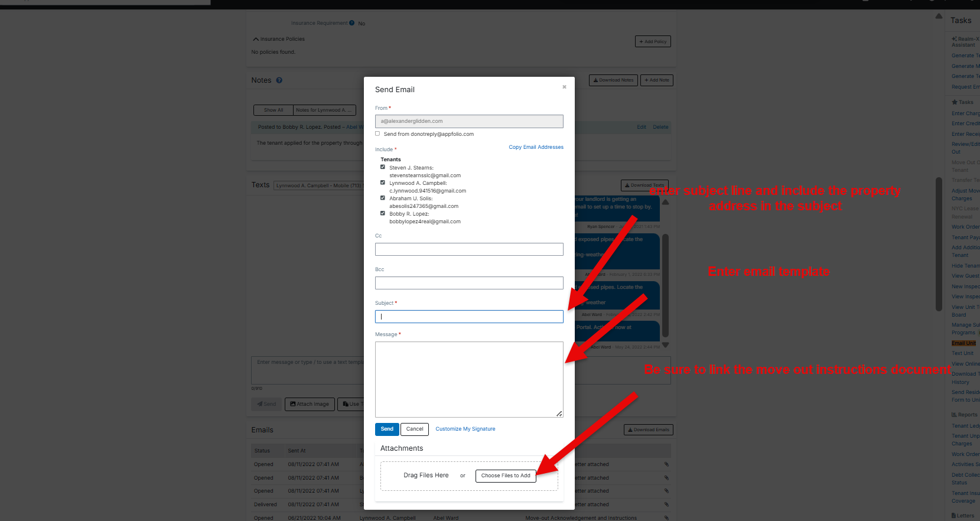Click the Attach Image button
The width and height of the screenshot is (980, 521).
[x=310, y=404]
